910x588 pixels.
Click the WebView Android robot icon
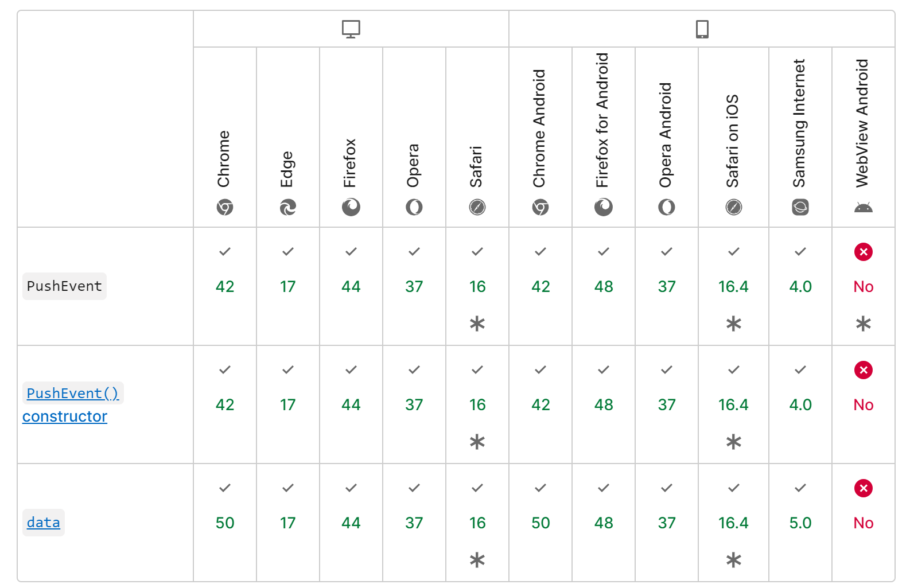tap(863, 207)
